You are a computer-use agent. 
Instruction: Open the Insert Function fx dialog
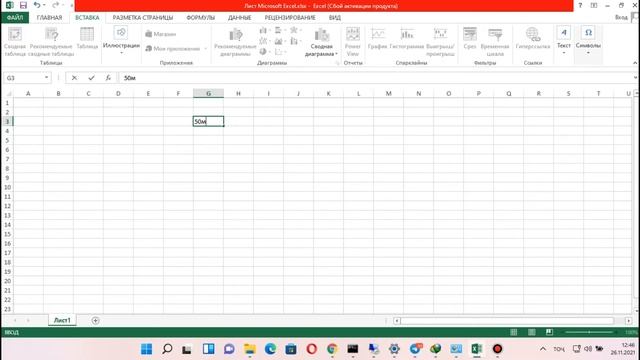[x=108, y=78]
